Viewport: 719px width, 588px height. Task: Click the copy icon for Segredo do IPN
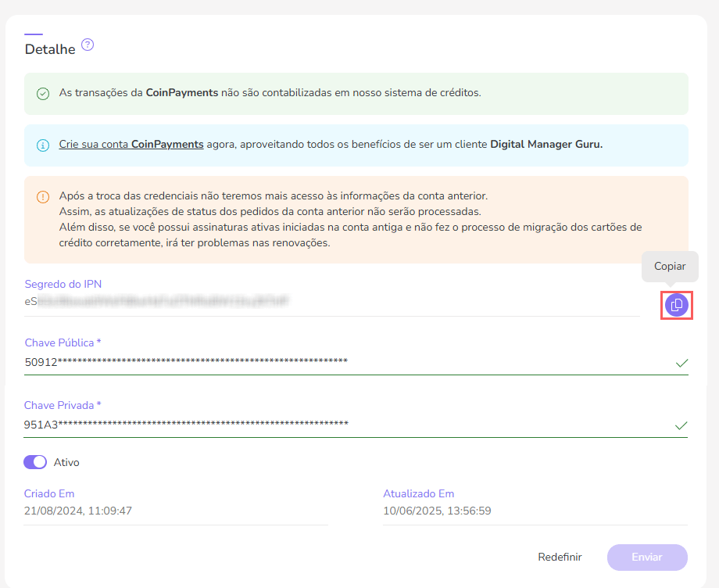(x=675, y=305)
